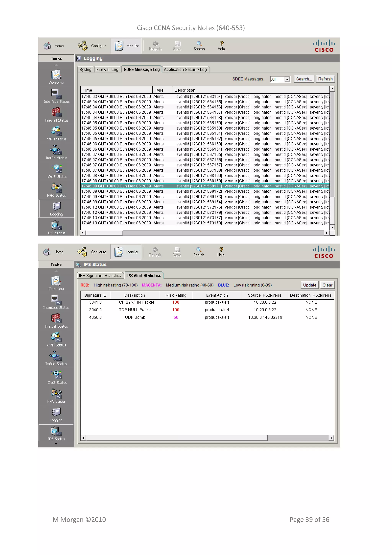Expand tasks list using down arrow below IPS Status
This screenshot has height=555, width=392.
56,444
